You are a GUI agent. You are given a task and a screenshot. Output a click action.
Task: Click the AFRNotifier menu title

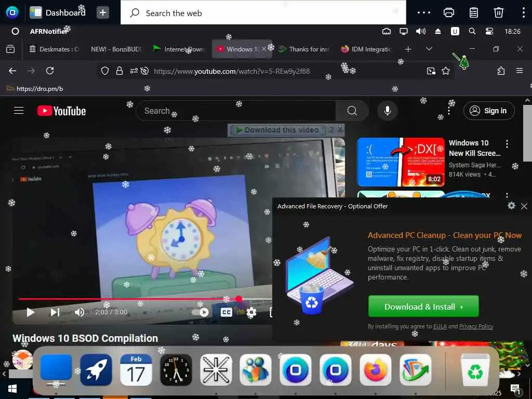coord(48,32)
